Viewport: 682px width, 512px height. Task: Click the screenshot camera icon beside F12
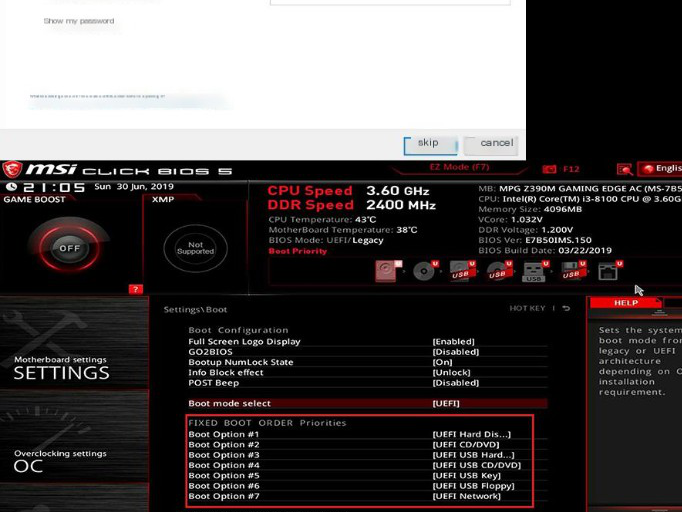point(549,169)
